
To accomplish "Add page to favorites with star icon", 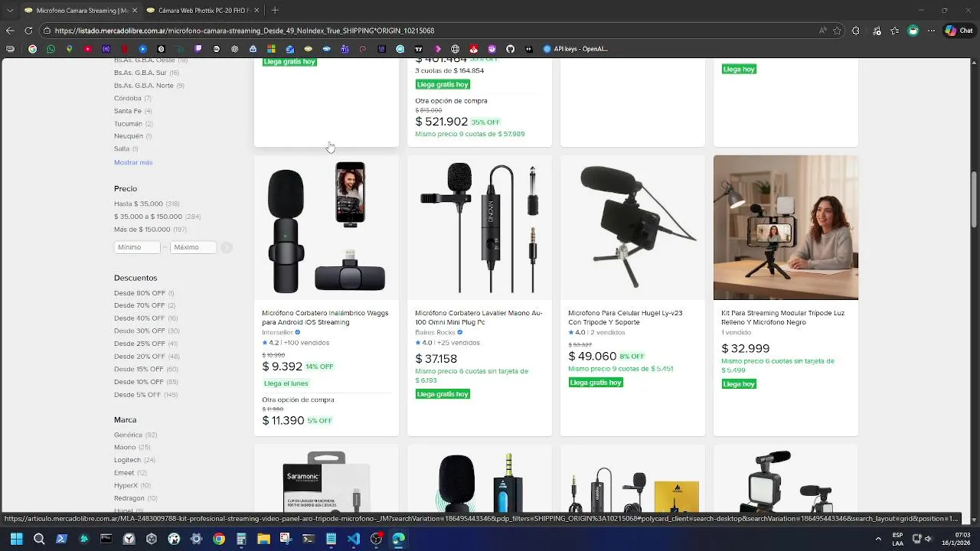I will pos(838,31).
